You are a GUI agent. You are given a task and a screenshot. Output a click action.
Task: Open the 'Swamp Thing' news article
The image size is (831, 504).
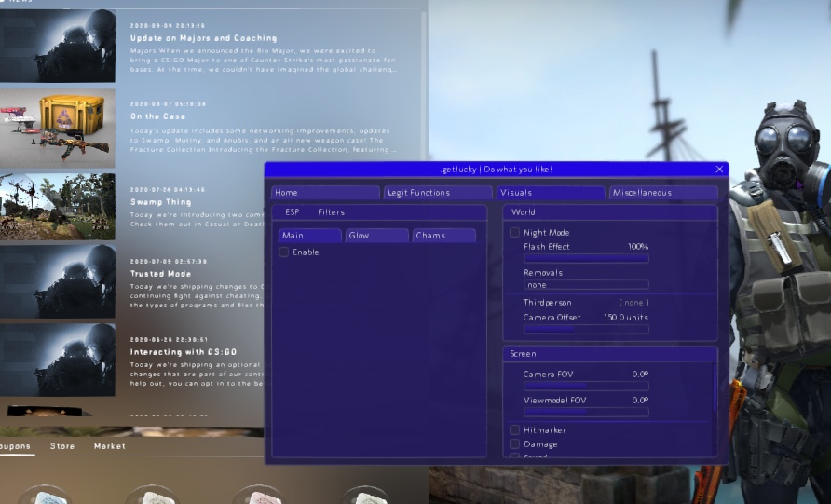(160, 202)
